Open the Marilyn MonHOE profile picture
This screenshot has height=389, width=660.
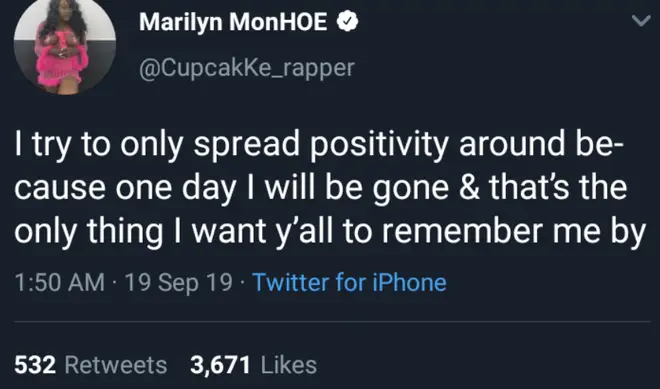click(65, 45)
